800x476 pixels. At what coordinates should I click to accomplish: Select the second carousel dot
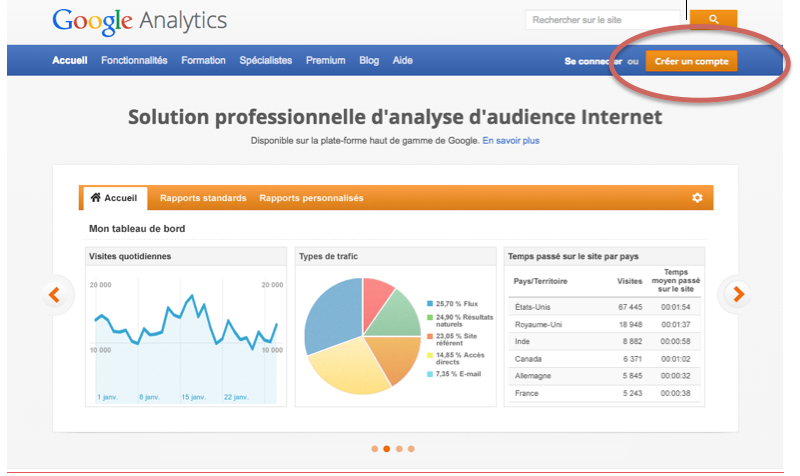387,449
